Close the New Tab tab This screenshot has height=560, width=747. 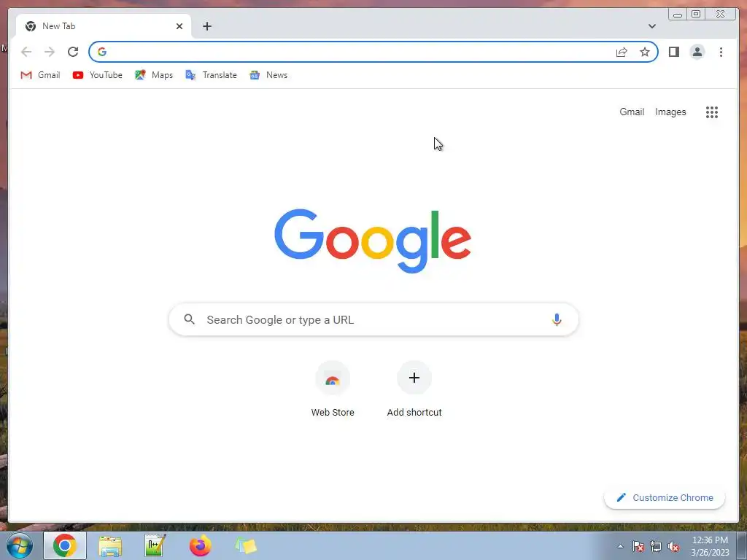[179, 26]
